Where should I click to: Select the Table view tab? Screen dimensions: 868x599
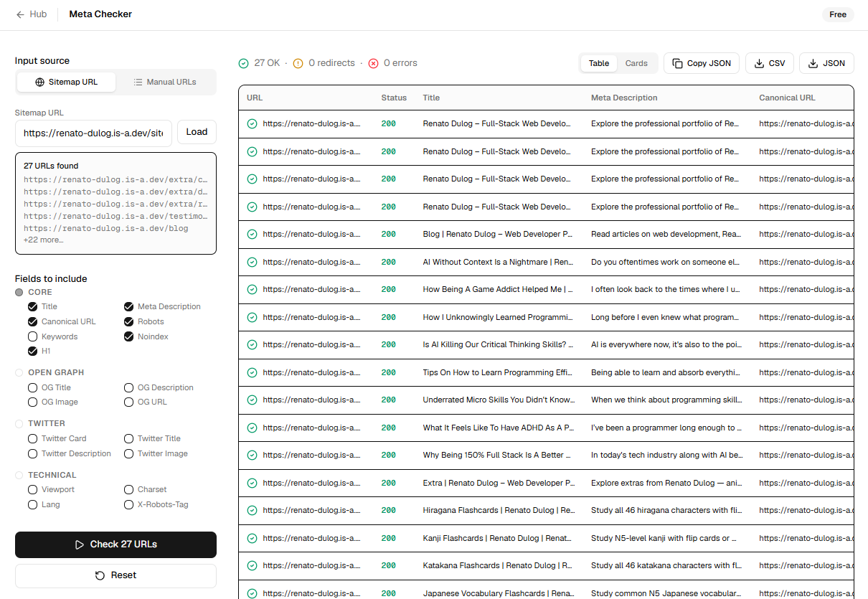[599, 63]
